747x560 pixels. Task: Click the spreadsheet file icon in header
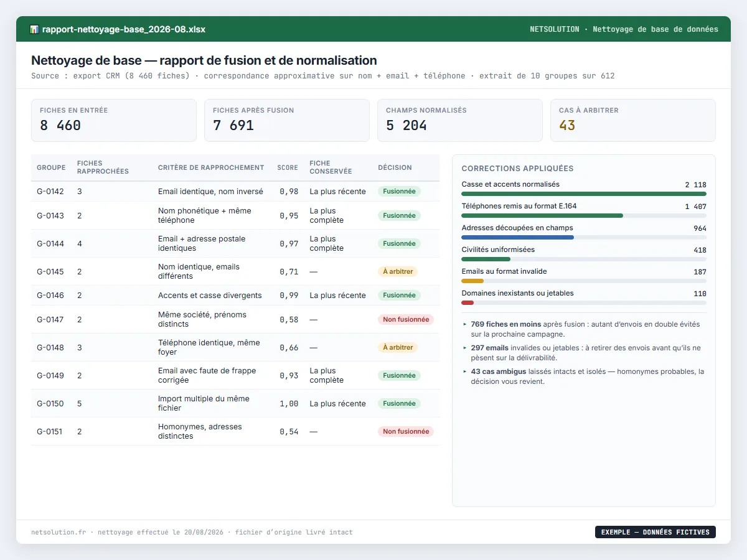(34, 29)
